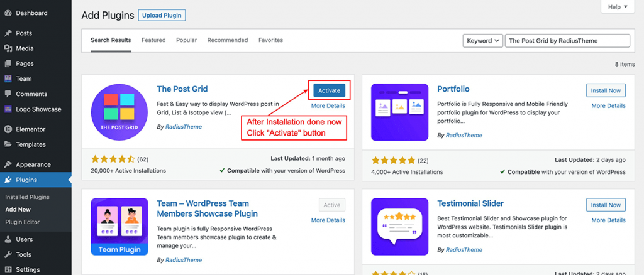This screenshot has height=275, width=644.
Task: Open the Favorites tab
Action: click(270, 40)
